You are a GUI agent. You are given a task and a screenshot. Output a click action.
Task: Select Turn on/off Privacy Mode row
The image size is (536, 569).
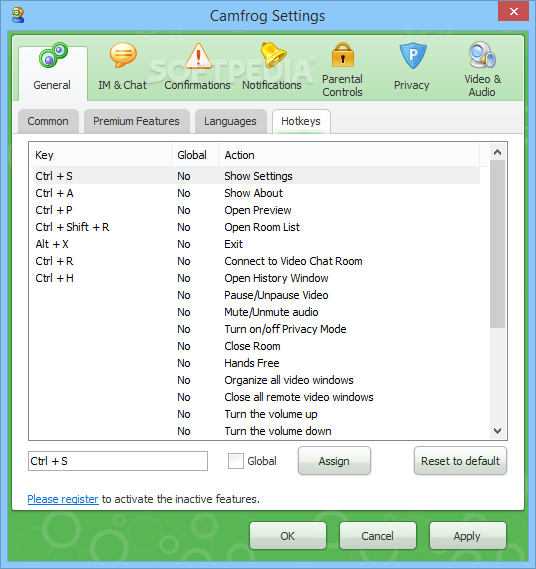point(257,329)
